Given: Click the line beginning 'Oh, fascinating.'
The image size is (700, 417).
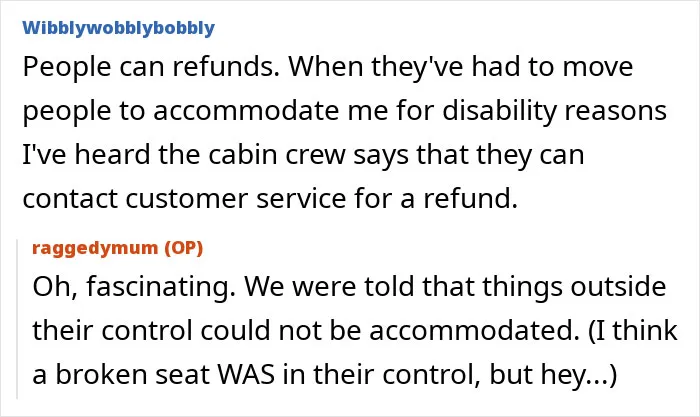Looking at the screenshot, I should 349,287.
